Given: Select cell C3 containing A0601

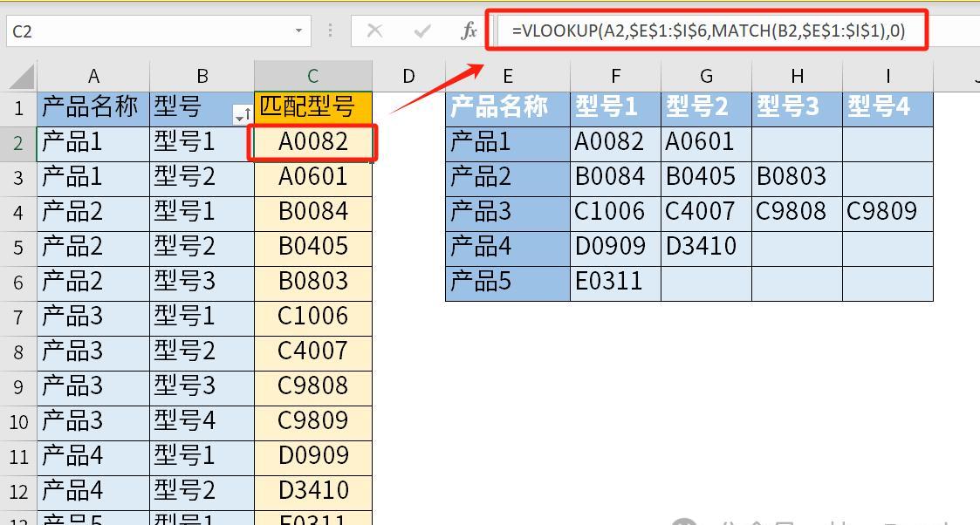Looking at the screenshot, I should click(x=313, y=178).
